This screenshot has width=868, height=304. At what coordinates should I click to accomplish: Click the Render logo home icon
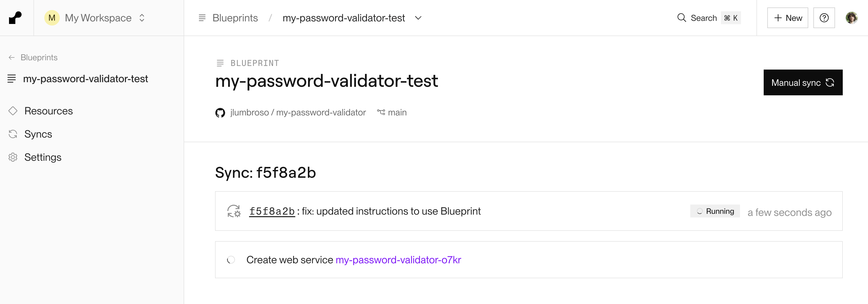(x=15, y=18)
